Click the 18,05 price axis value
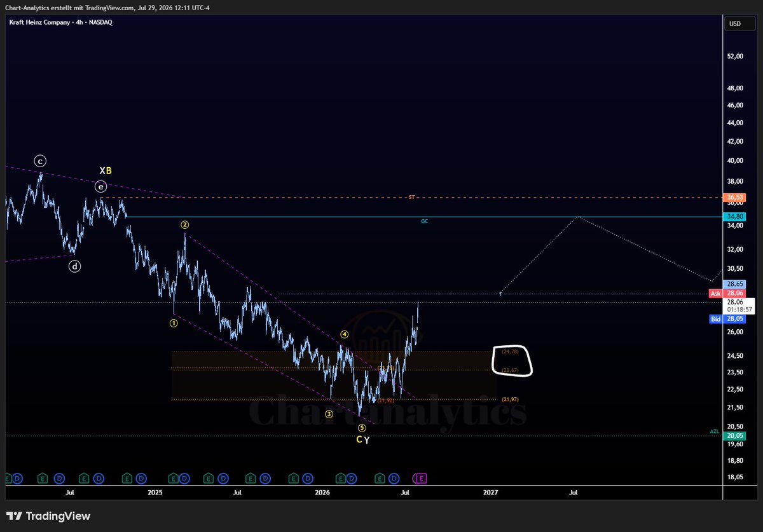Image resolution: width=763 pixels, height=532 pixels. pyautogui.click(x=735, y=477)
